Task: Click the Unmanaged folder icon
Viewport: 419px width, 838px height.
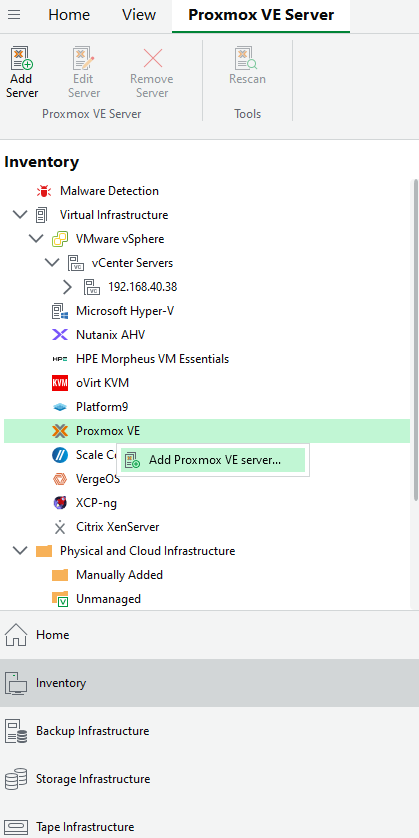Action: [x=60, y=599]
